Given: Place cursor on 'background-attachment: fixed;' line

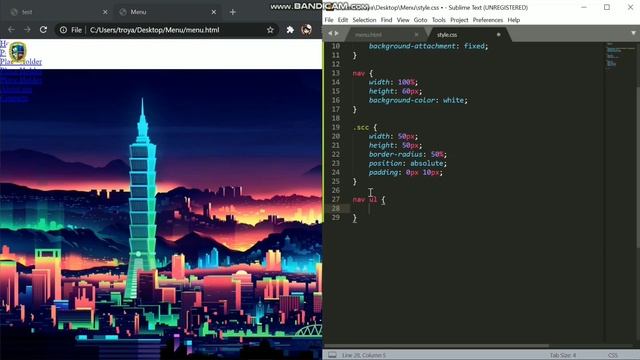Looking at the screenshot, I should (429, 46).
